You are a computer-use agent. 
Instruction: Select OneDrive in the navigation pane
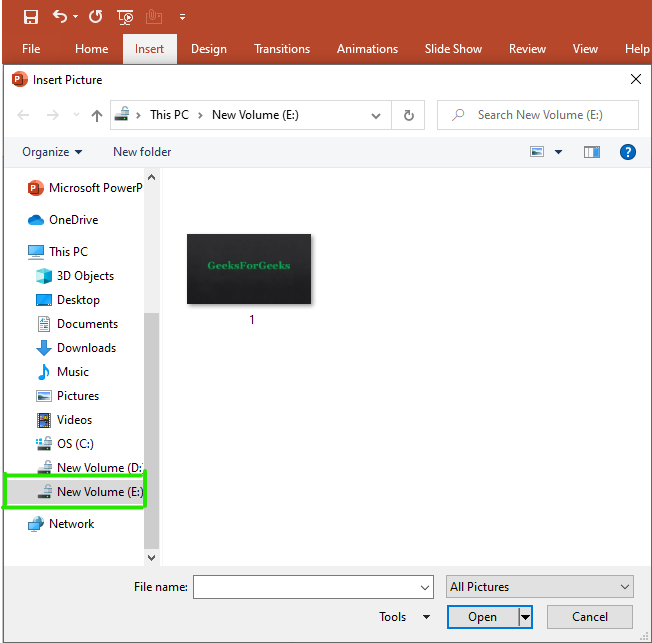tap(63, 220)
